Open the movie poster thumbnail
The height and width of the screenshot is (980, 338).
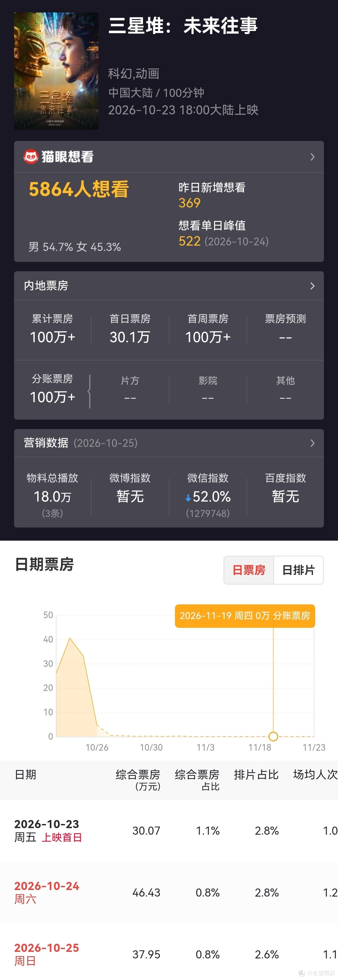tap(56, 71)
